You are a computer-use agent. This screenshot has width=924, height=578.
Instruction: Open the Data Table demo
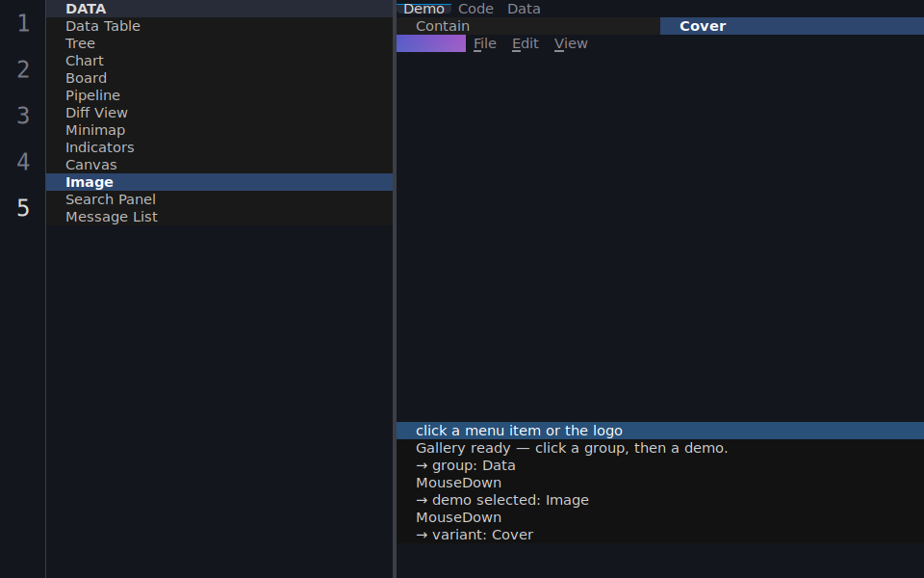click(219, 26)
